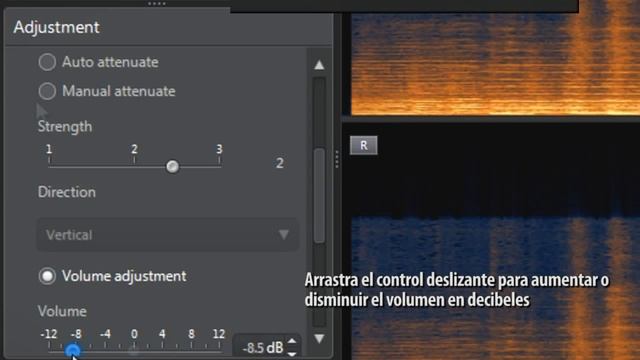Click the Adjustment panel scroll up arrow
This screenshot has width=640, height=360.
[x=319, y=65]
